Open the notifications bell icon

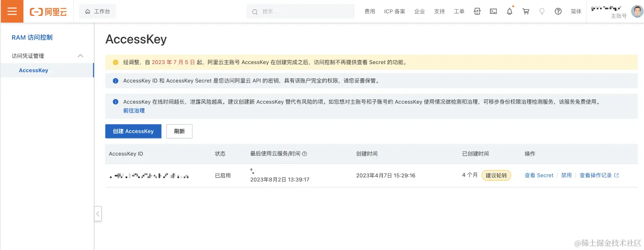[510, 12]
